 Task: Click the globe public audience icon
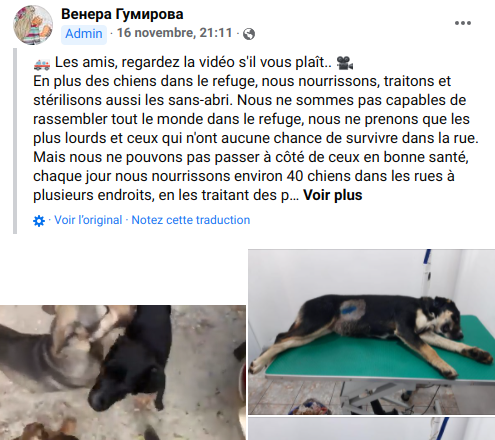[x=249, y=34]
